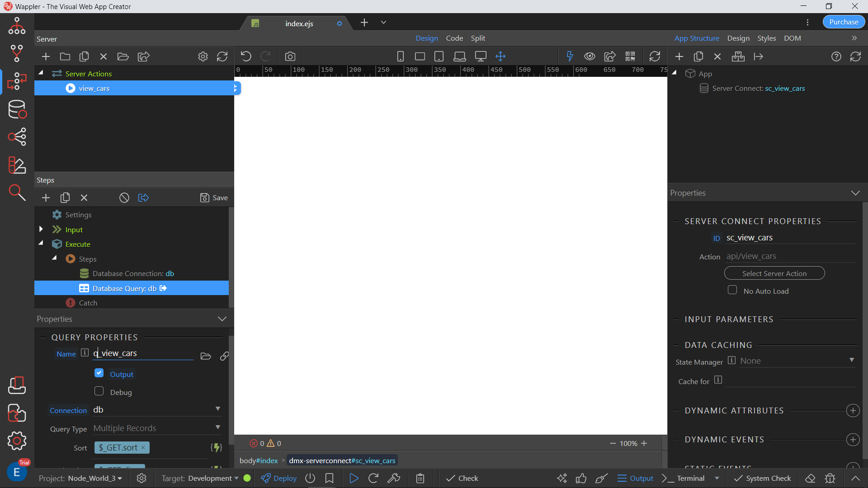Image resolution: width=868 pixels, height=488 pixels.
Task: Click the Purchase button
Action: [x=843, y=22]
